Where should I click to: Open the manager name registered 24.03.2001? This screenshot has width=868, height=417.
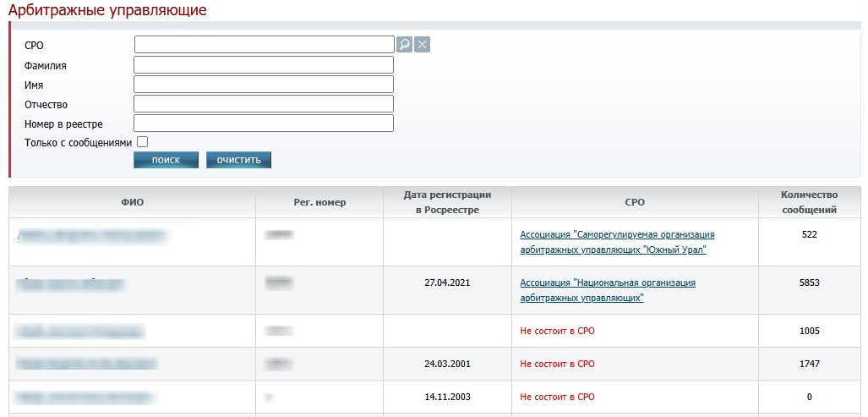tap(86, 364)
